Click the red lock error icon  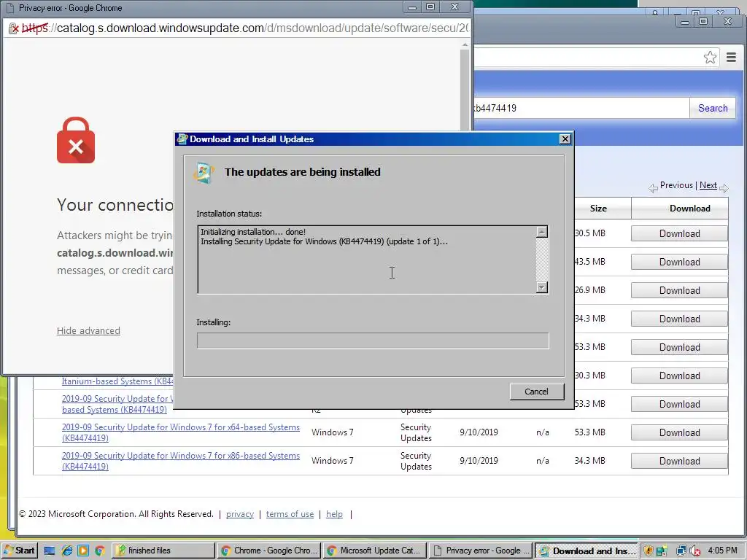tap(76, 141)
